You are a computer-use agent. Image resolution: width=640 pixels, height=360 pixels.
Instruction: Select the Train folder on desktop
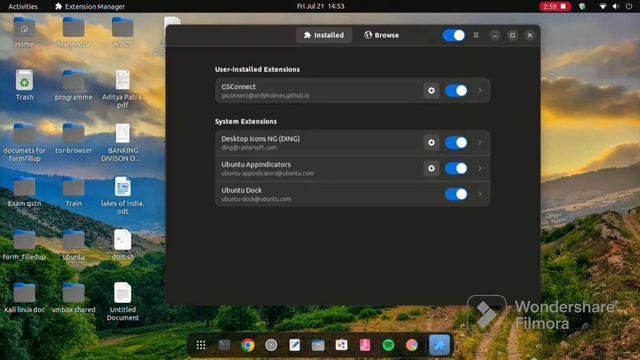73,192
